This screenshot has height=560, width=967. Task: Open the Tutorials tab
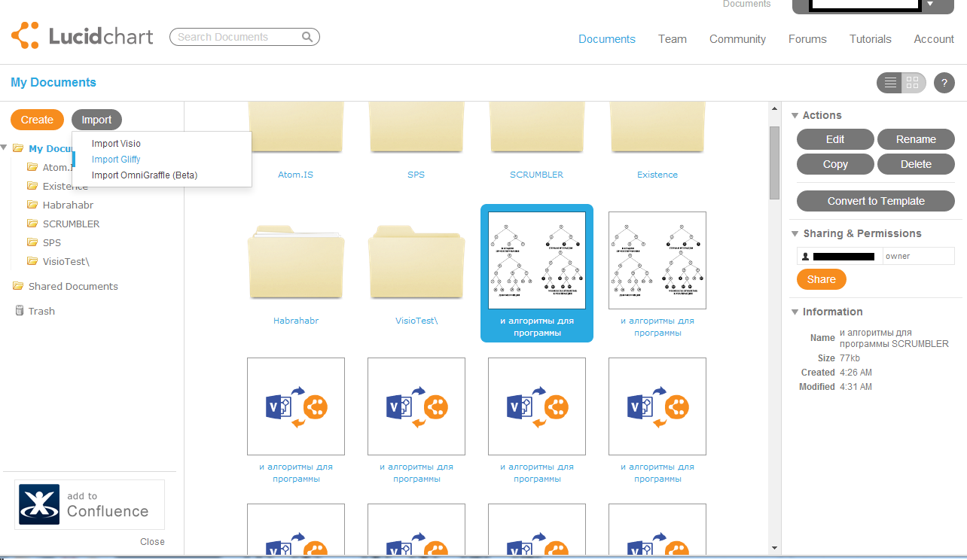[871, 39]
